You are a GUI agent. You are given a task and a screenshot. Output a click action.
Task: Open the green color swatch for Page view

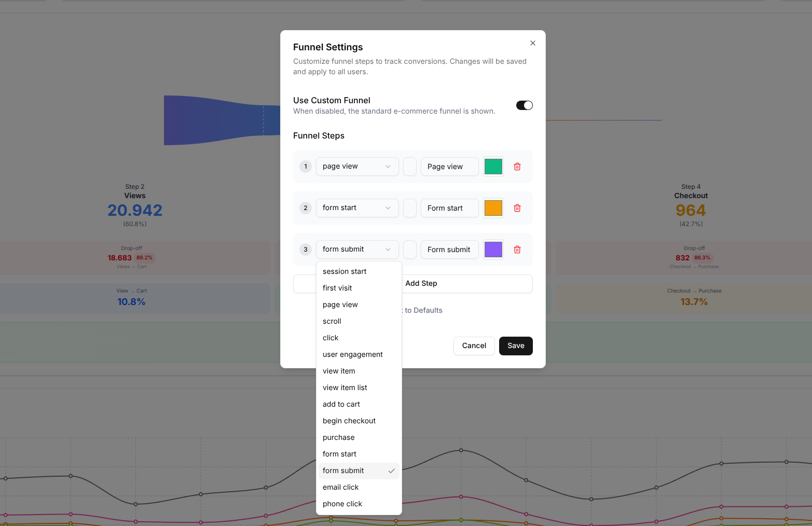pos(493,166)
